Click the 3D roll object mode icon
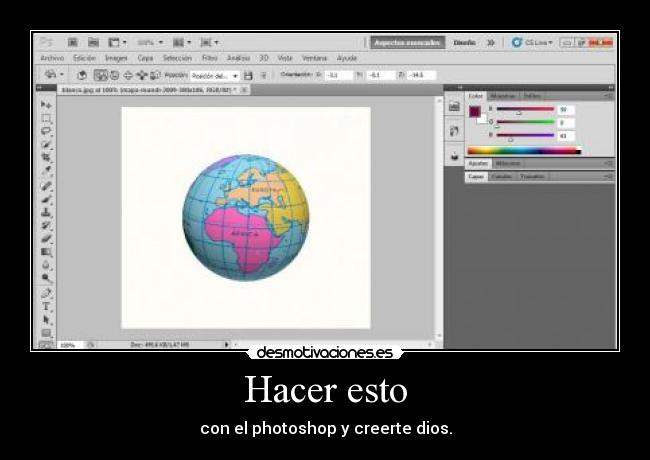650x460 pixels. point(114,75)
